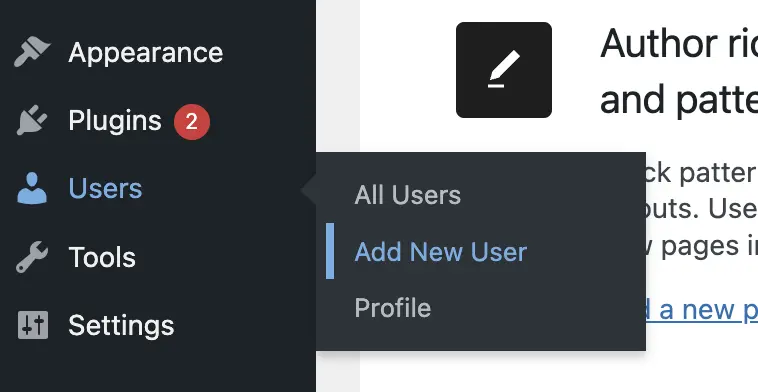Choose Add New User in the submenu
Viewport: 758px width, 392px height.
440,252
